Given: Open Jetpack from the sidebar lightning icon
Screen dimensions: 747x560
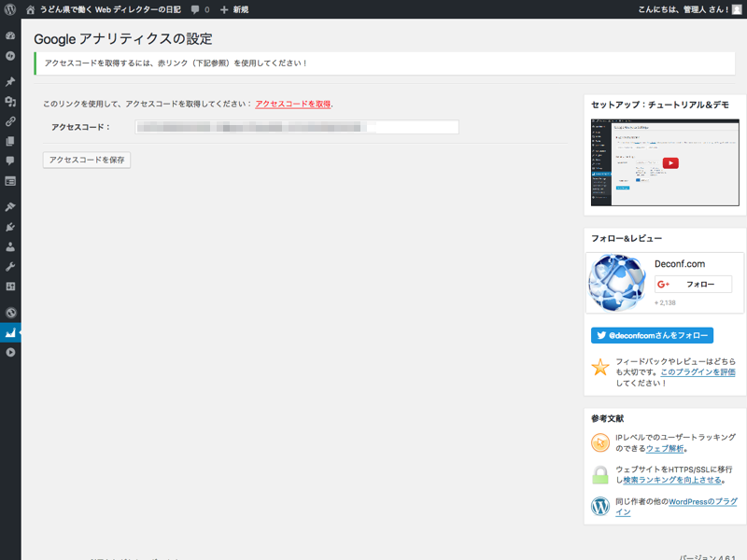Looking at the screenshot, I should 10,56.
